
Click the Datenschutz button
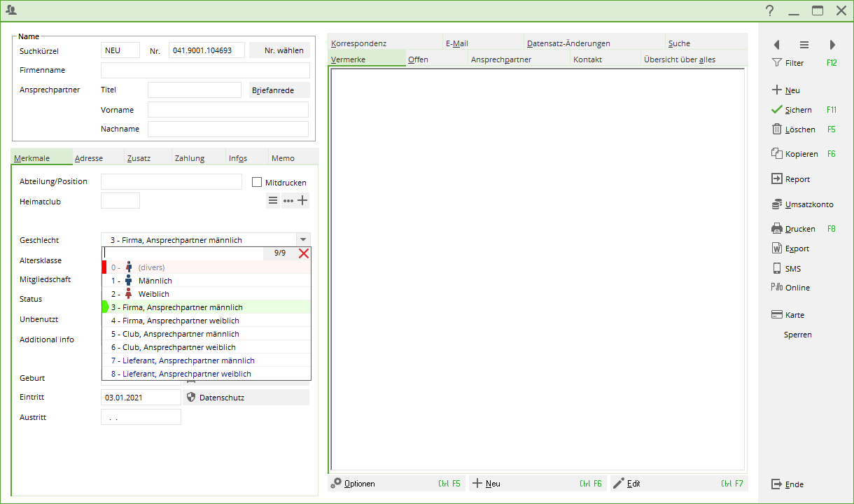(x=246, y=398)
